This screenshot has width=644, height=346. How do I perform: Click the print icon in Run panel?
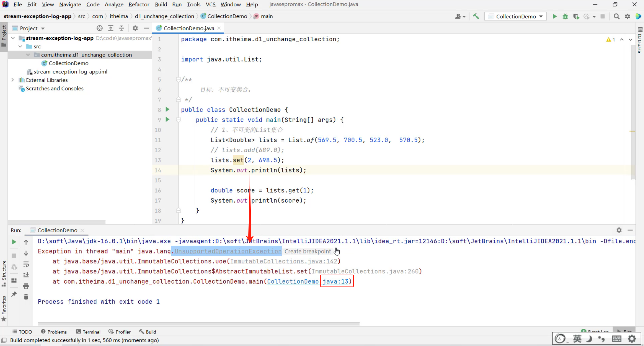[26, 286]
